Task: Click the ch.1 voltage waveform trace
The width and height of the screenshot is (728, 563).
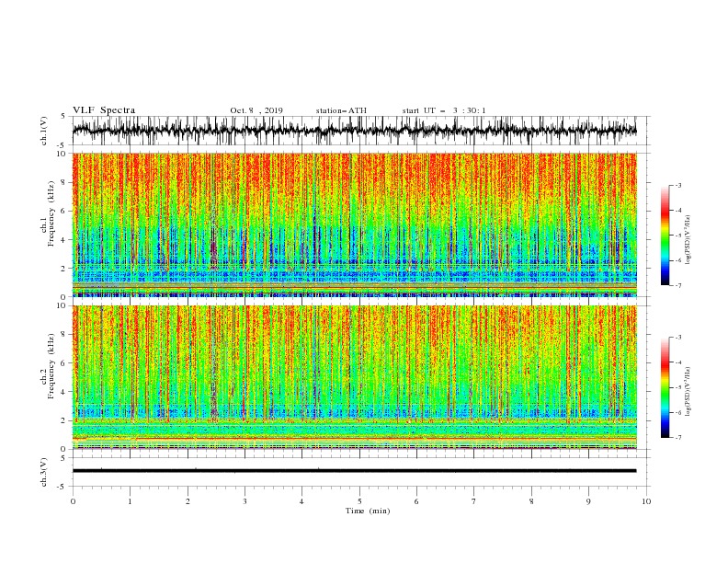Action: pos(354,130)
